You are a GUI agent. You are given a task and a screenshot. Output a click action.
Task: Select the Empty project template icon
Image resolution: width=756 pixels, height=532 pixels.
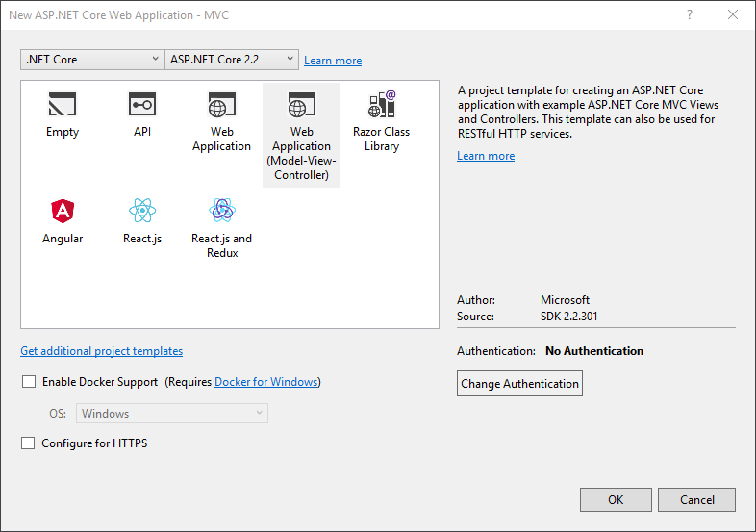[63, 104]
